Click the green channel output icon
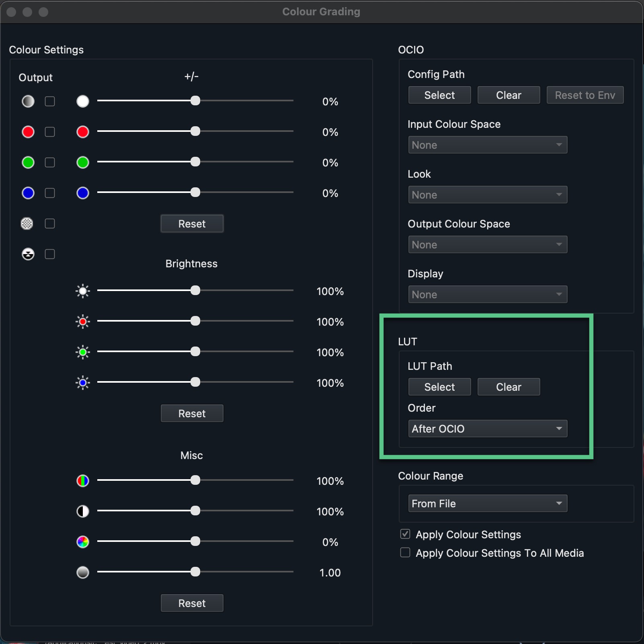Image resolution: width=644 pixels, height=644 pixels. [x=28, y=162]
